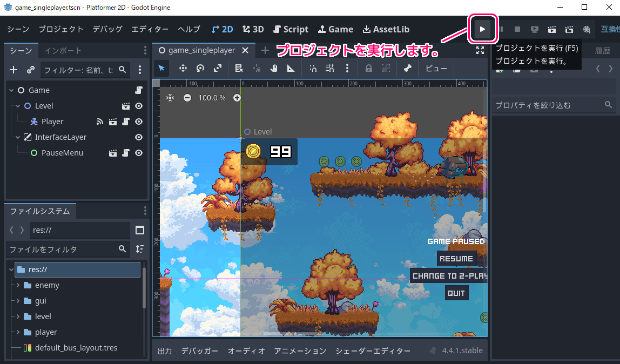
Task: Add a new scene tab
Action: (x=265, y=50)
